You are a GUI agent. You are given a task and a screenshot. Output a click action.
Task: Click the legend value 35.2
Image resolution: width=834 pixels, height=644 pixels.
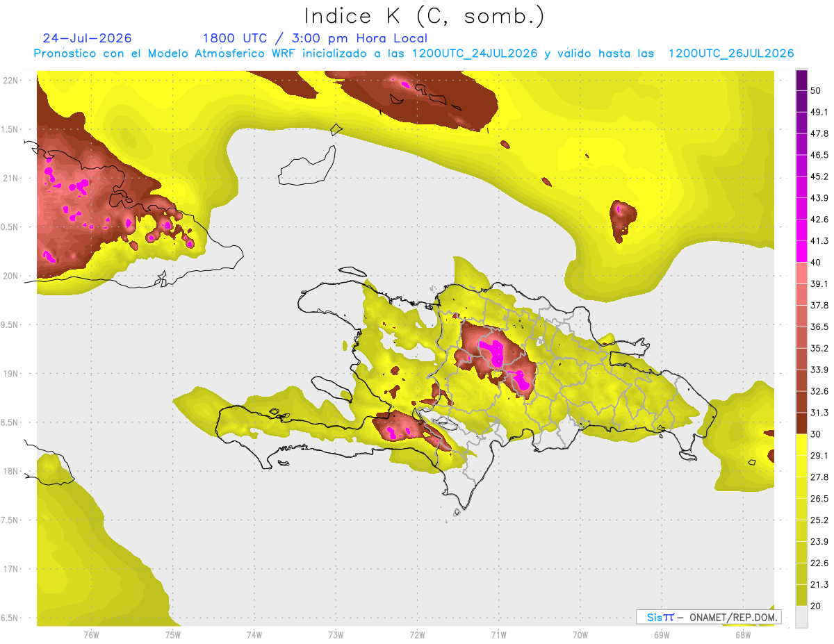coord(819,348)
